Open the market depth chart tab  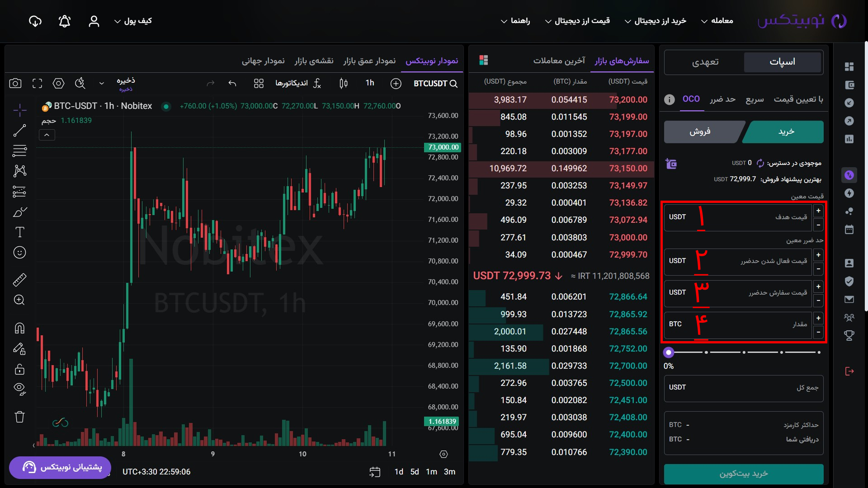pyautogui.click(x=369, y=61)
